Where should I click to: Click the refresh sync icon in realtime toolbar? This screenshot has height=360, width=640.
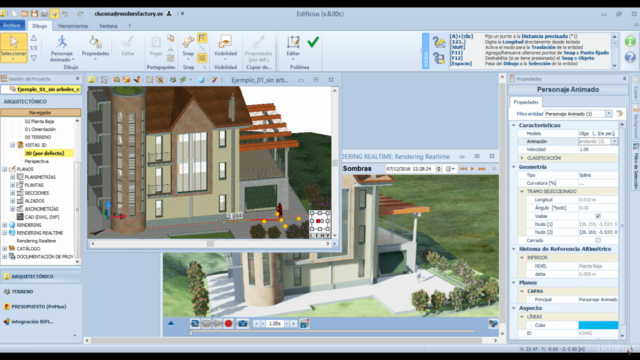(195, 324)
